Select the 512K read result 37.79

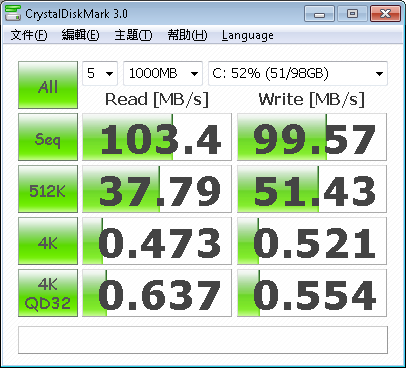pyautogui.click(x=157, y=189)
